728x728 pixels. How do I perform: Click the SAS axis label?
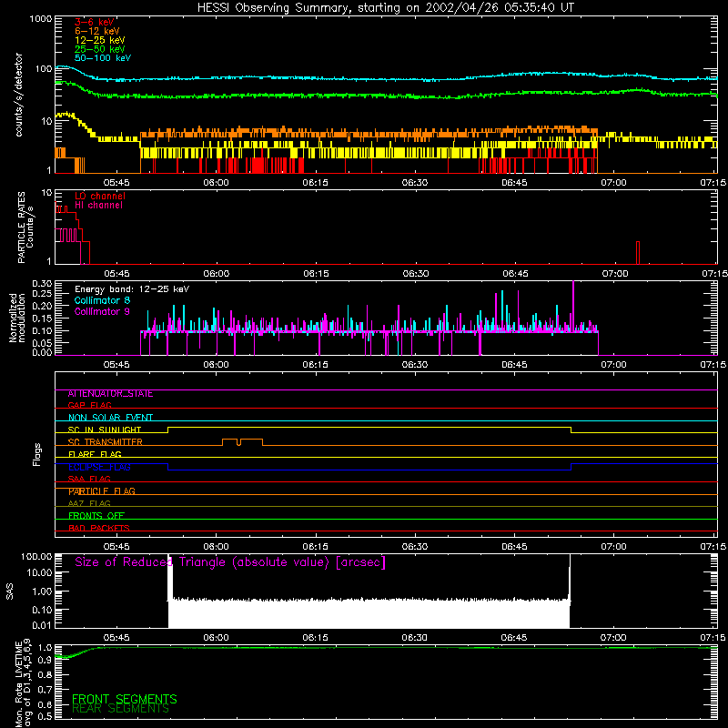[10, 591]
